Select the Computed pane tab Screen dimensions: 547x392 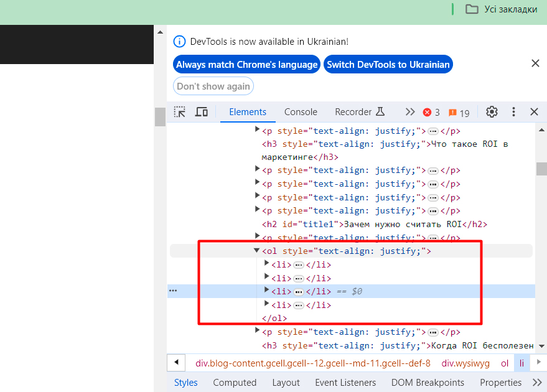[x=235, y=383]
